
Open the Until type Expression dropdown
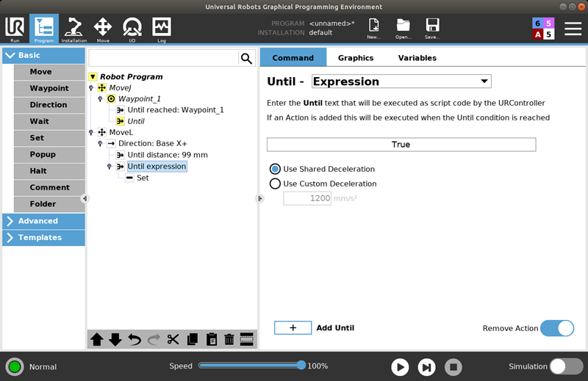tap(401, 81)
